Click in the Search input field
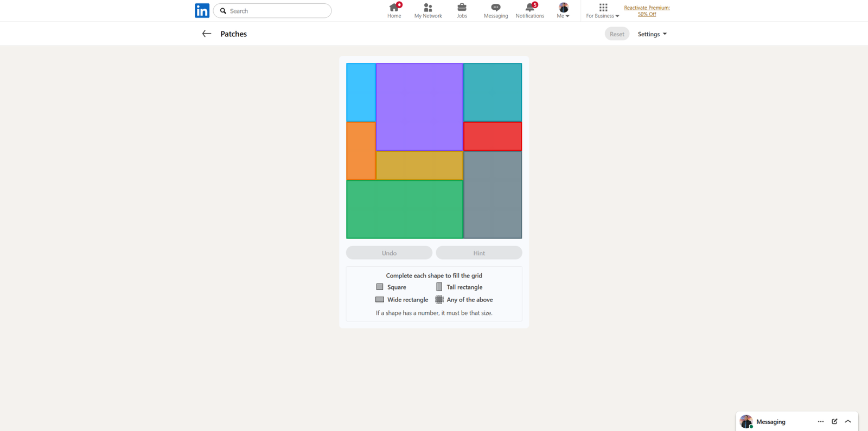The height and width of the screenshot is (431, 868). pos(277,11)
